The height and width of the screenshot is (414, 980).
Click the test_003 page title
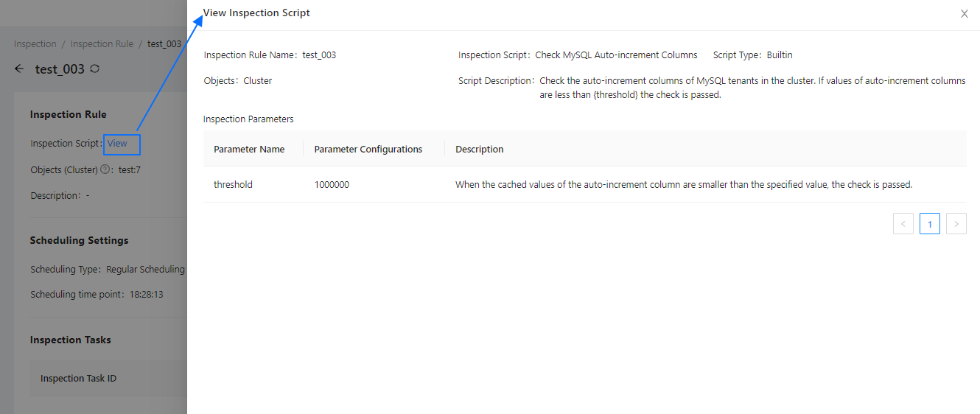(x=60, y=69)
